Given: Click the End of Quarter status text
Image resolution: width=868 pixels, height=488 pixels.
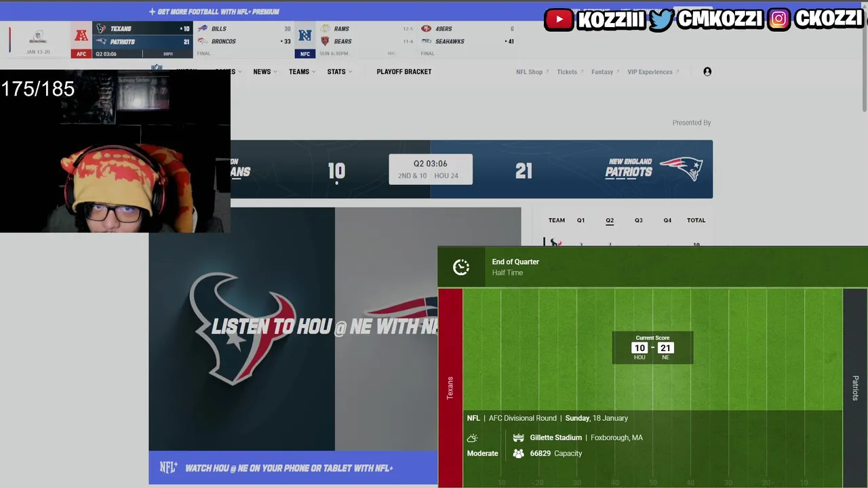Looking at the screenshot, I should pyautogui.click(x=515, y=262).
